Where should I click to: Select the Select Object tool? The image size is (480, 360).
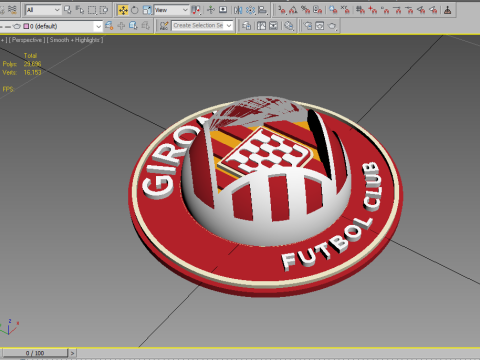coord(68,10)
